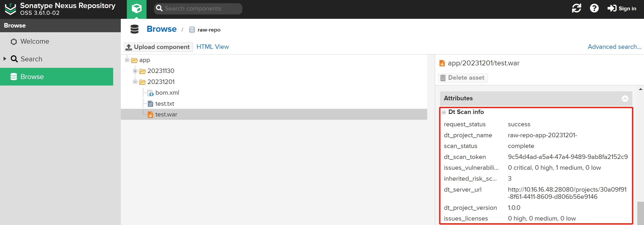
Task: Open the HTML View link
Action: point(213,47)
